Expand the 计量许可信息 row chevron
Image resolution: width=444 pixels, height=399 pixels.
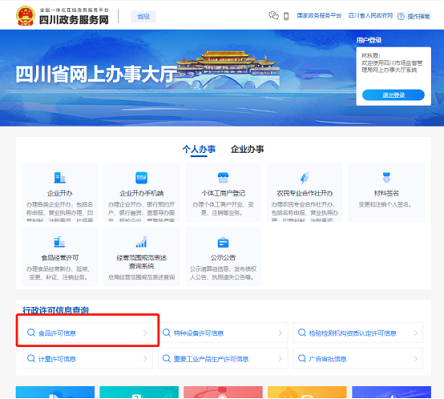point(145,359)
